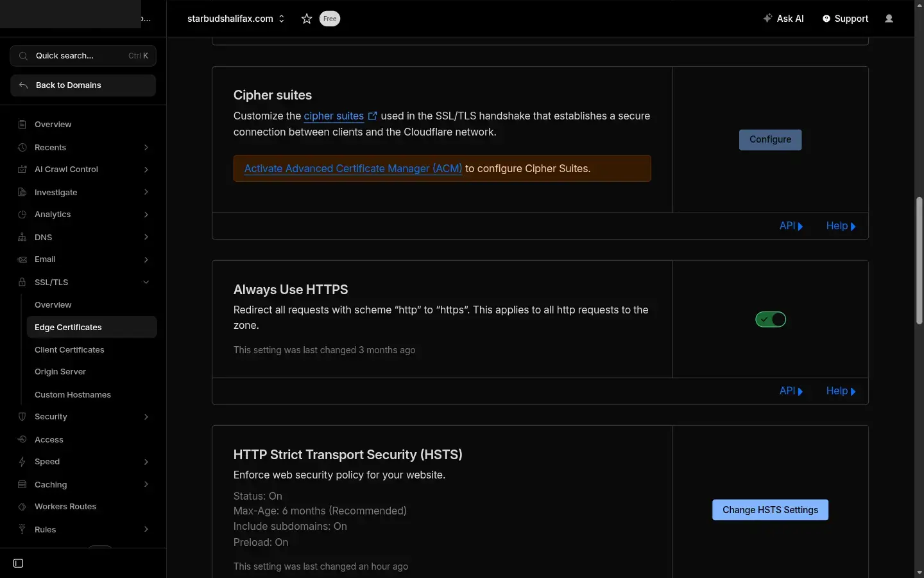Click the account avatar icon top right
The image size is (924, 578).
(889, 19)
